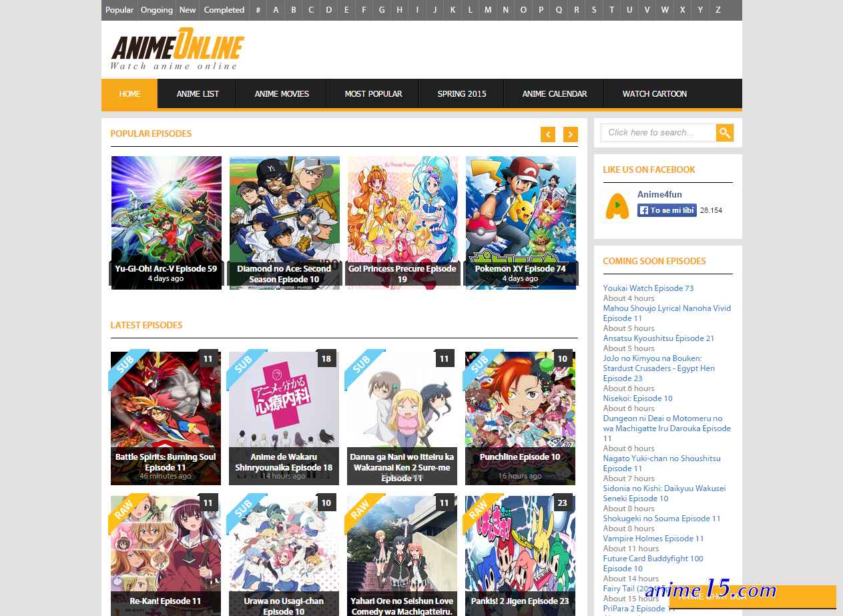Open Re-Kan! Episode 11 thumbnail

coord(166,556)
